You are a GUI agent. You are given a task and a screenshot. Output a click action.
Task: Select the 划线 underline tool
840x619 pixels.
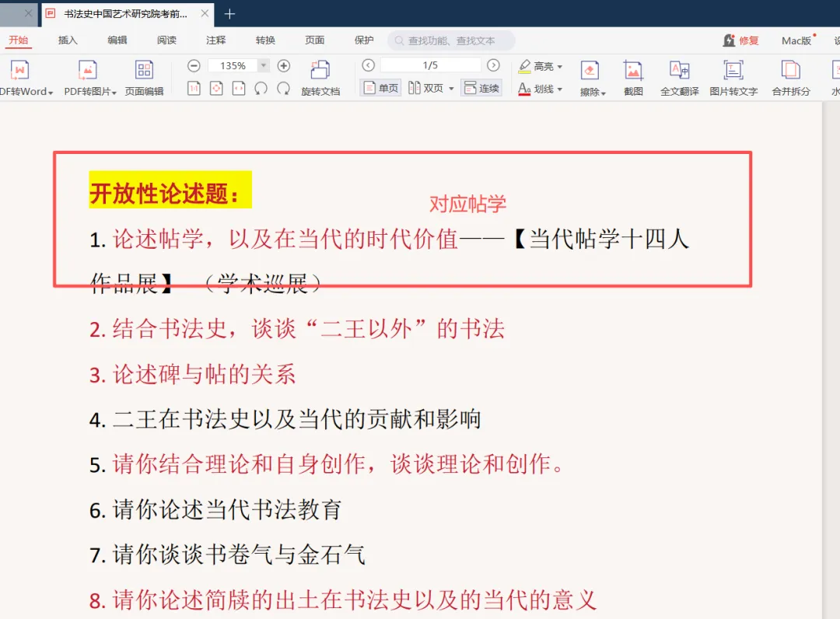[x=536, y=89]
